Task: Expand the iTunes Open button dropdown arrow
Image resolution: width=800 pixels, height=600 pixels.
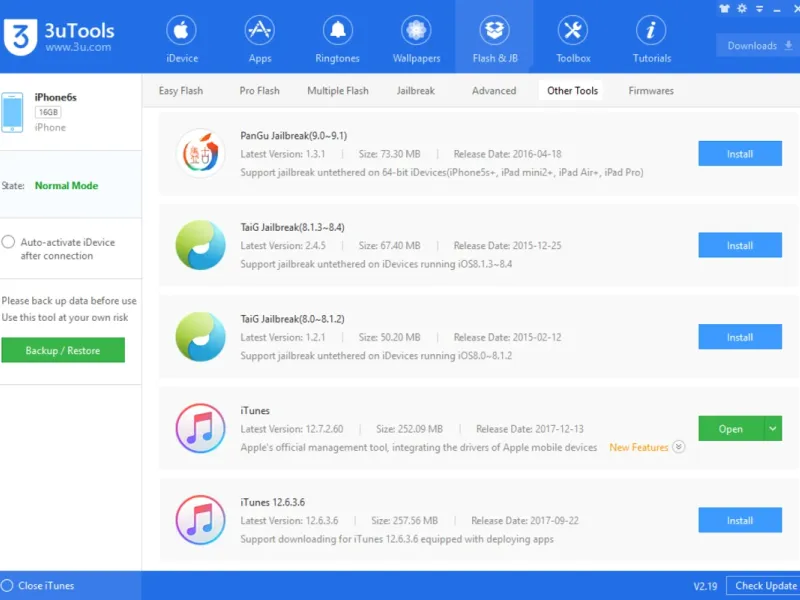Action: point(773,429)
